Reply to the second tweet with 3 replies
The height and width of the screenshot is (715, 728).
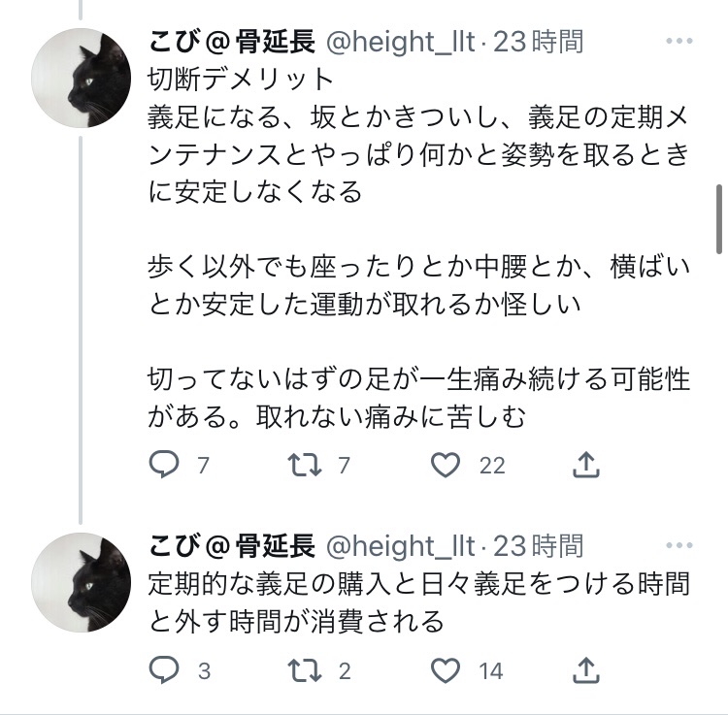tap(164, 670)
